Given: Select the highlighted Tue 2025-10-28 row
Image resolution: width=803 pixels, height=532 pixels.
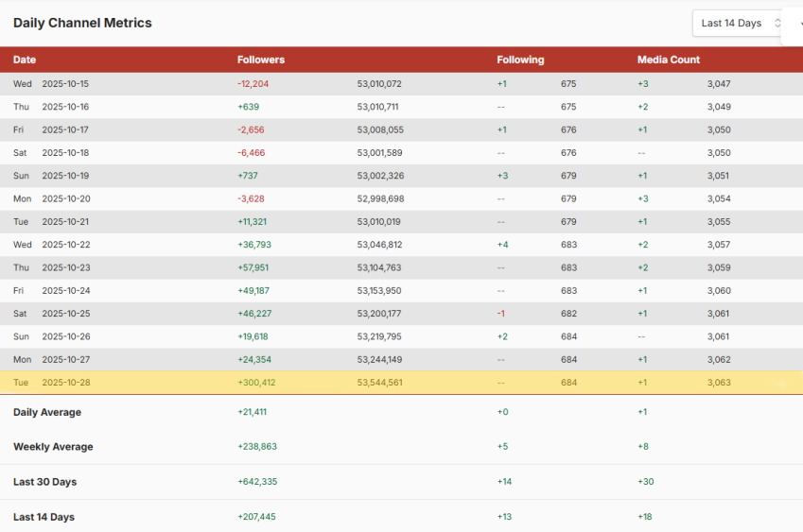Looking at the screenshot, I should click(x=397, y=383).
